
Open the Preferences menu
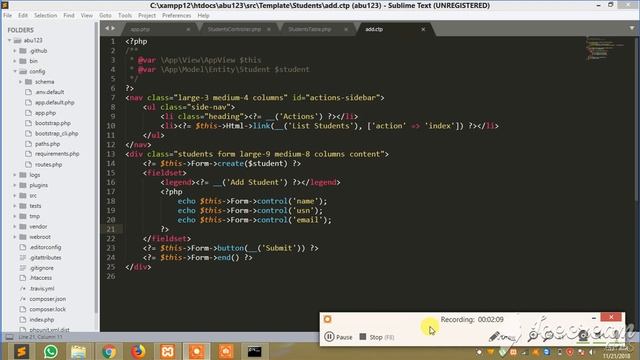coord(176,16)
